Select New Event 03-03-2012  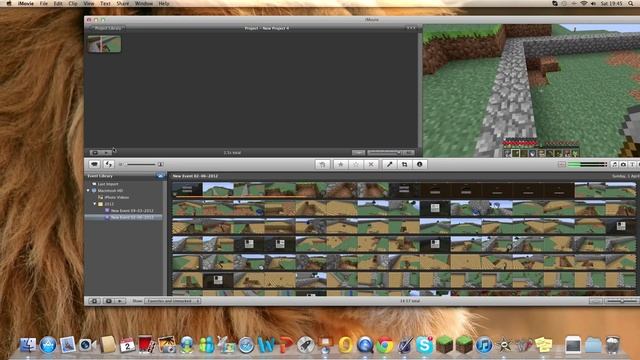132,211
